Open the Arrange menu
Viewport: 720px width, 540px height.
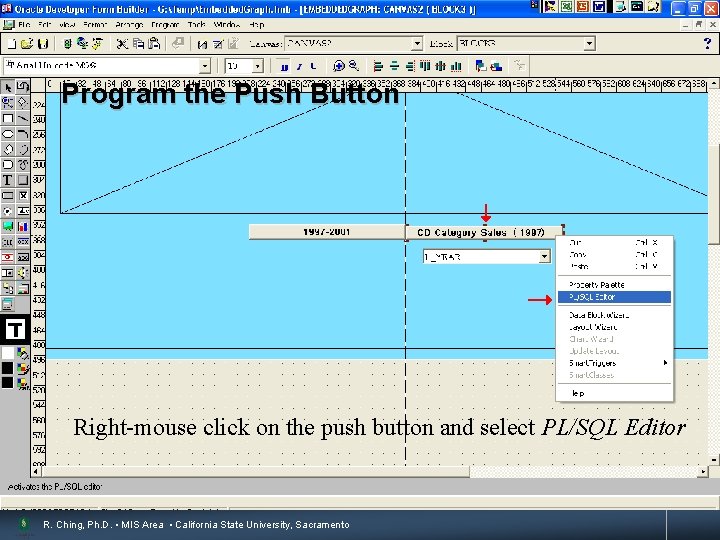[x=129, y=25]
